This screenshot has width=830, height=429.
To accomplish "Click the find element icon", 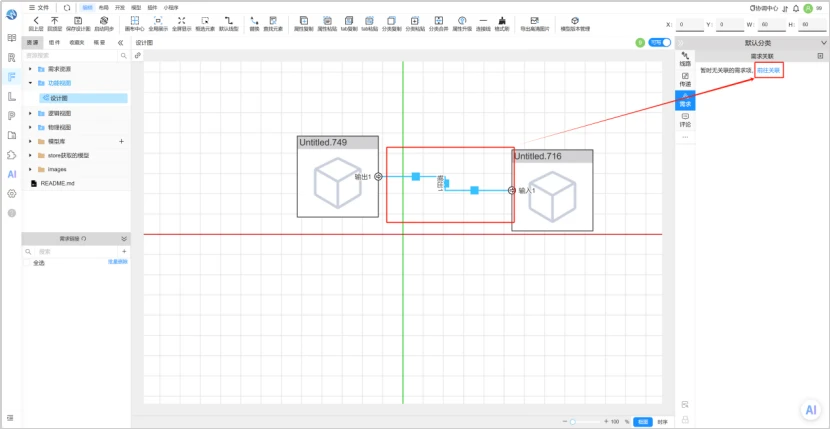I will pyautogui.click(x=273, y=20).
